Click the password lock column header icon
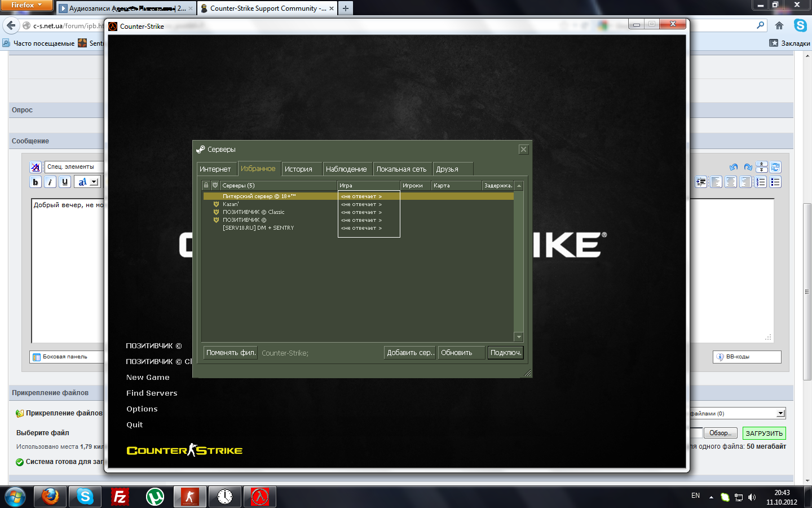The height and width of the screenshot is (508, 812). tap(206, 185)
